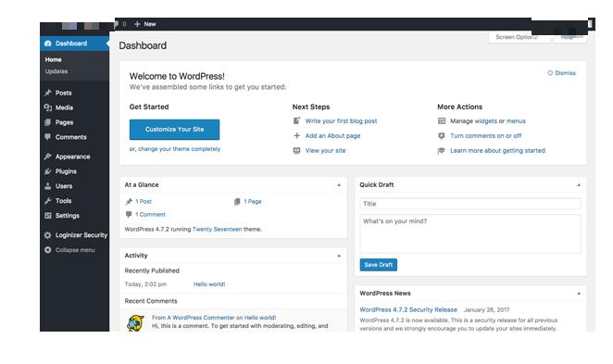Open Loginizer Security menu
This screenshot has height=364, width=613.
point(74,235)
